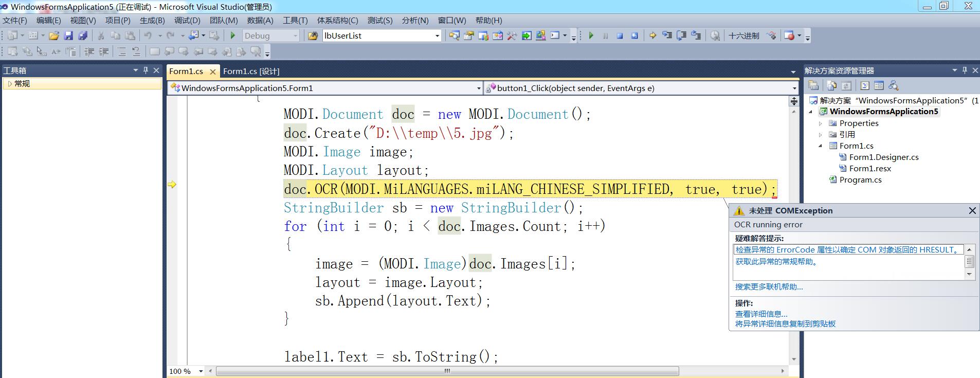Close the Form1.cs tab
The height and width of the screenshot is (378, 980).
(212, 72)
